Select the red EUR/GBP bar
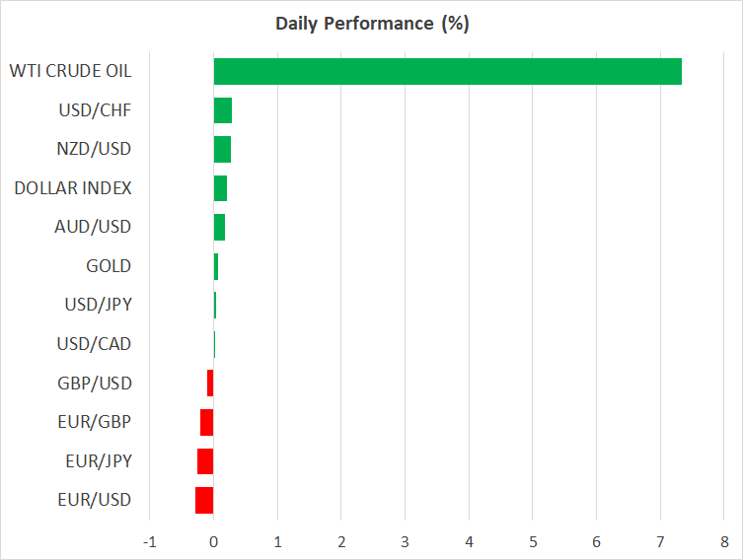The width and height of the screenshot is (743, 560). pyautogui.click(x=207, y=422)
